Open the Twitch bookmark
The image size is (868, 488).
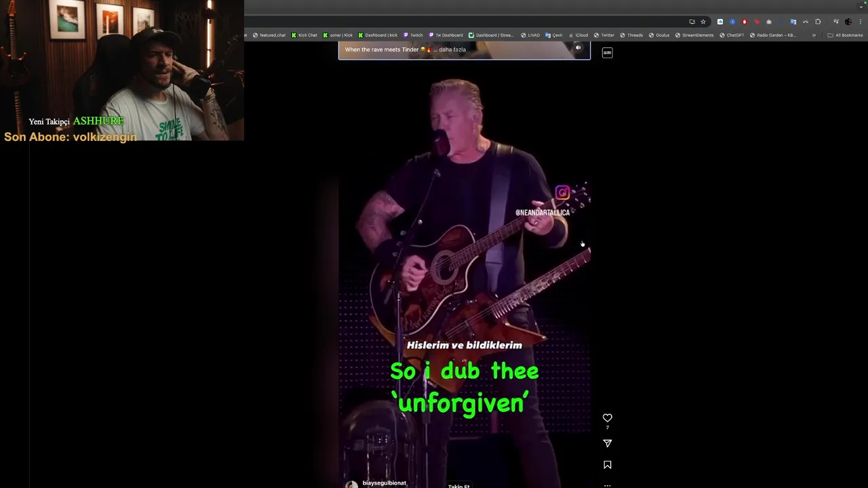click(x=413, y=35)
